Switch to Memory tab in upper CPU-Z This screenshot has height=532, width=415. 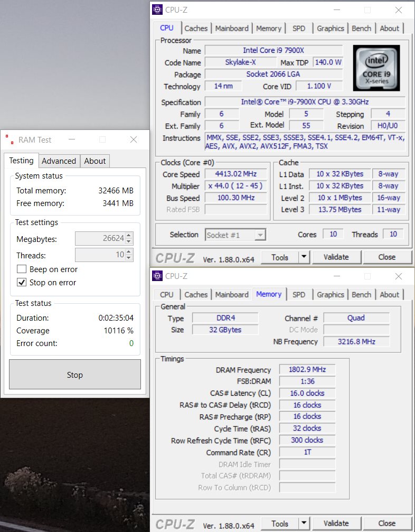click(269, 29)
